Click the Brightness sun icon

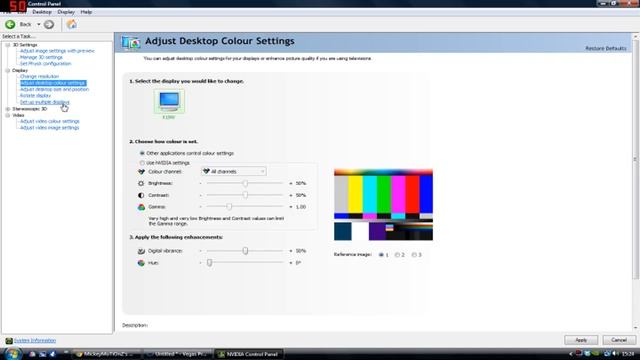pyautogui.click(x=141, y=184)
